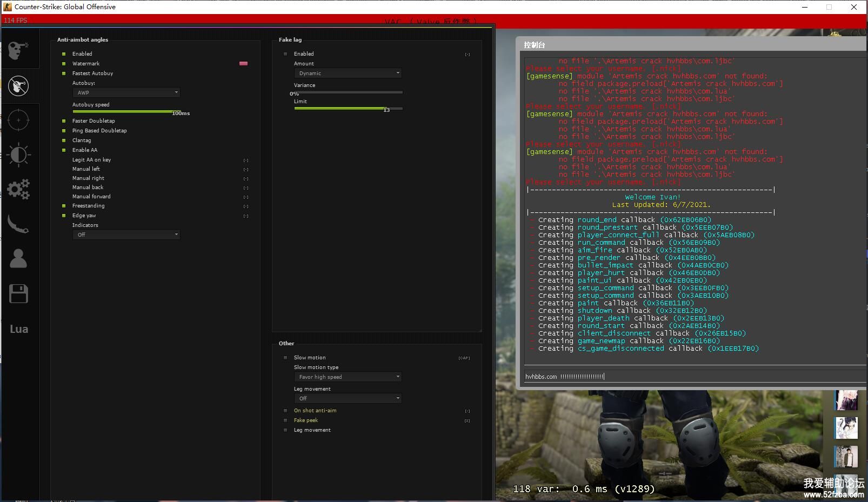Select the Anti-aim tab icon
868x502 pixels.
click(18, 85)
